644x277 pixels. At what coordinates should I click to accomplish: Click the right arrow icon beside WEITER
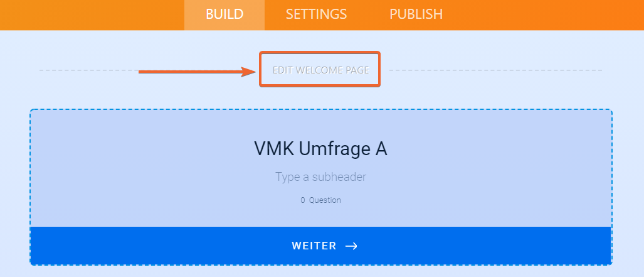coord(352,246)
